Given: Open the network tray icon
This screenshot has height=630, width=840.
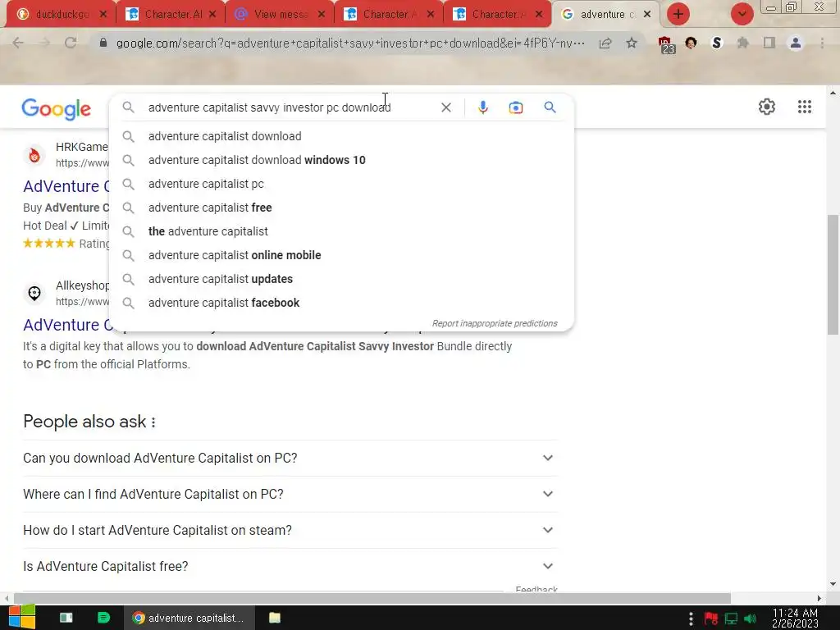Looking at the screenshot, I should [x=731, y=619].
